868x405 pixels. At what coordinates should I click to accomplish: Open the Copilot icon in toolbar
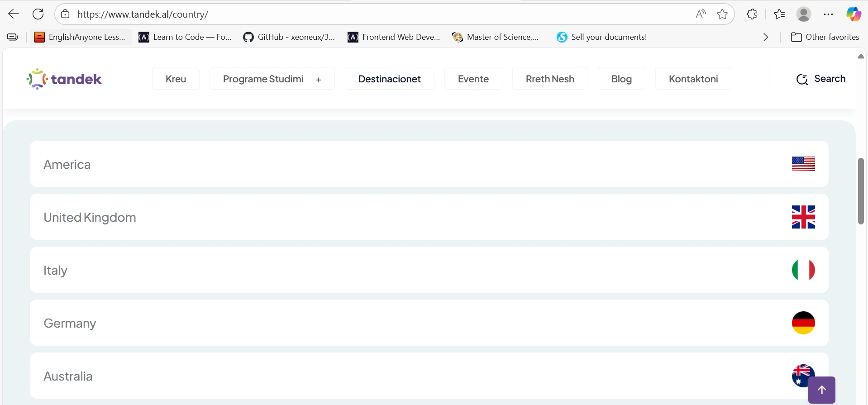point(854,14)
